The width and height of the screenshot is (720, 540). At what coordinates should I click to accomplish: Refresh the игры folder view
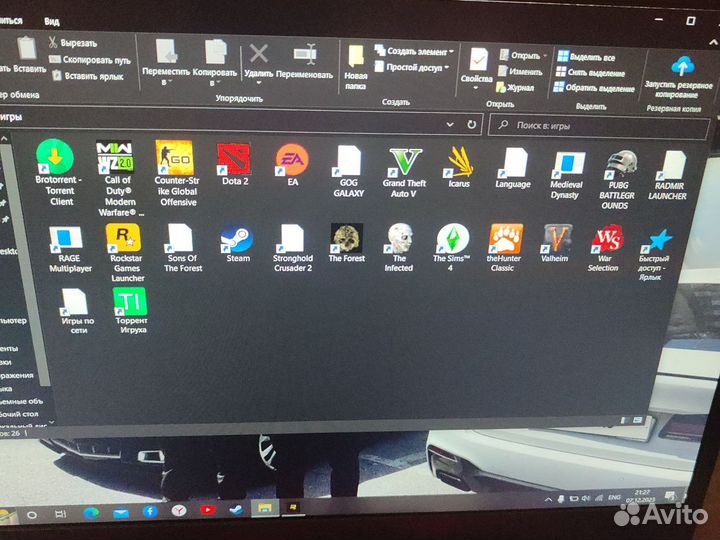pyautogui.click(x=472, y=124)
